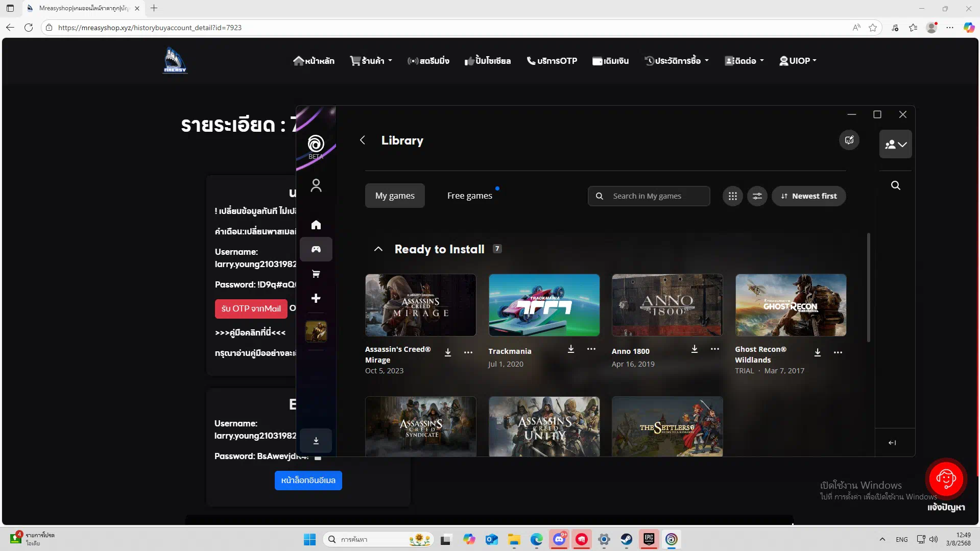Open the Assassin's Creed Syndicate cover
Image resolution: width=980 pixels, height=551 pixels.
421,426
